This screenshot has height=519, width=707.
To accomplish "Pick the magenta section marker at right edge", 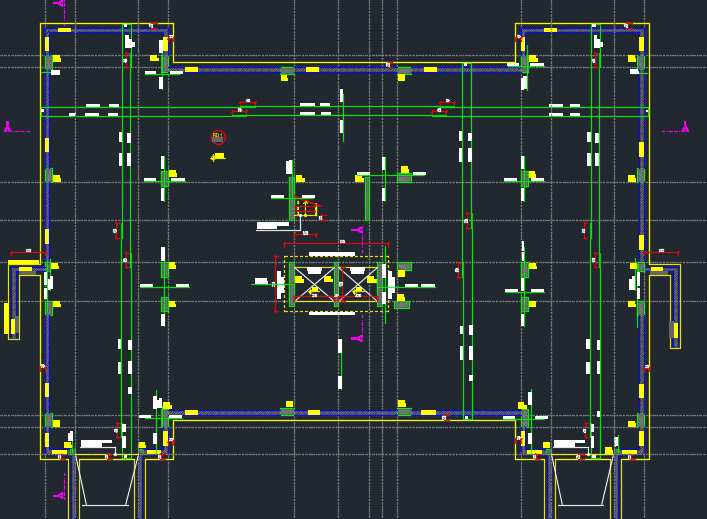I will (x=685, y=127).
